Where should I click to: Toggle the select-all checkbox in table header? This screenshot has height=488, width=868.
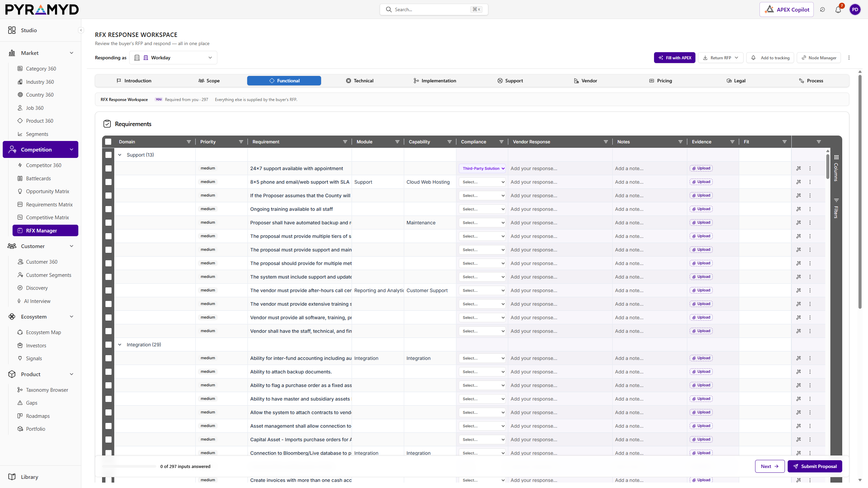point(108,142)
